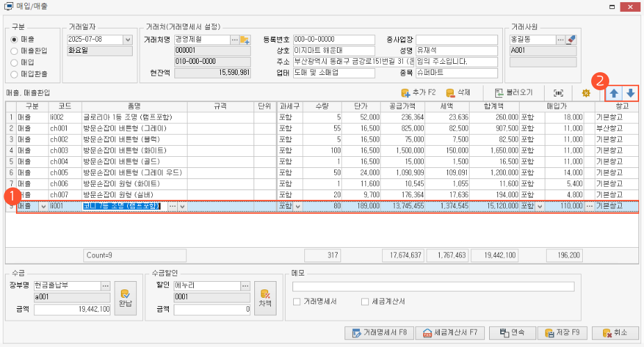Click the 차액 difference button
The image size is (644, 347).
click(x=265, y=298)
